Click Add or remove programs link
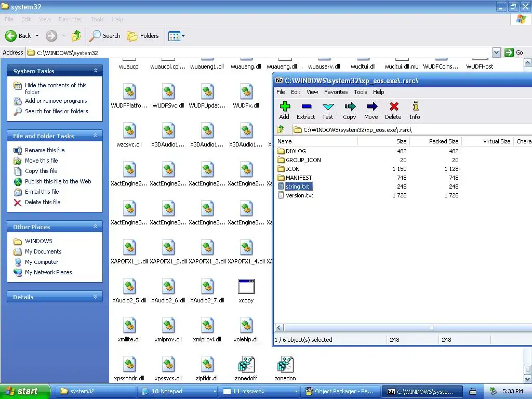The height and width of the screenshot is (399, 532). [x=56, y=101]
